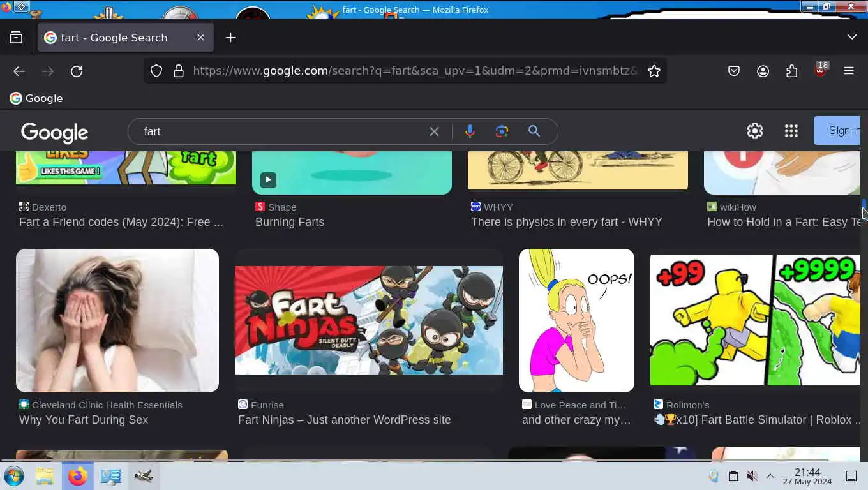The width and height of the screenshot is (868, 490).
Task: Click the Google logo
Action: tap(54, 132)
